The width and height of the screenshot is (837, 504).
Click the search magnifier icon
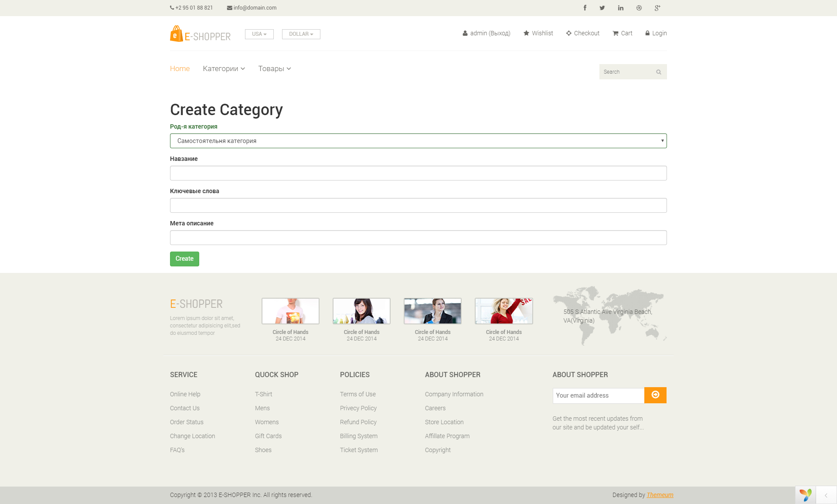coord(659,72)
